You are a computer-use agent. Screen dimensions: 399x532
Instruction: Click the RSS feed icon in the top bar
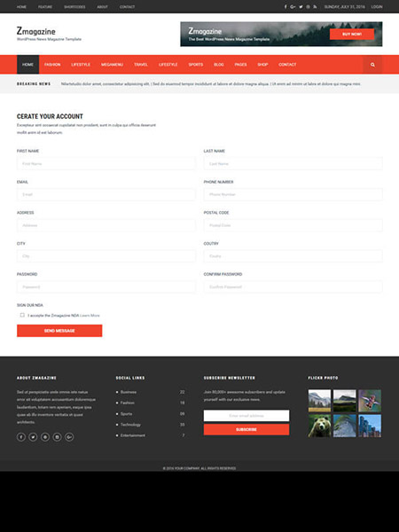[315, 7]
